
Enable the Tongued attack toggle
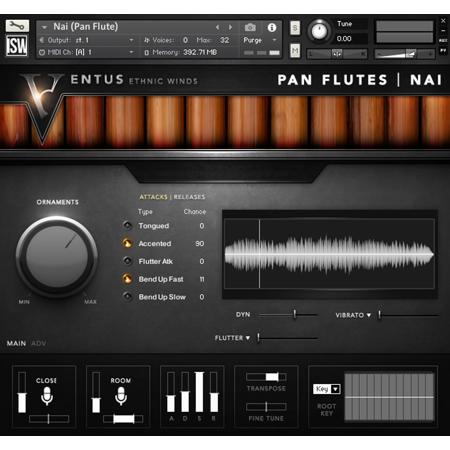coord(127,226)
